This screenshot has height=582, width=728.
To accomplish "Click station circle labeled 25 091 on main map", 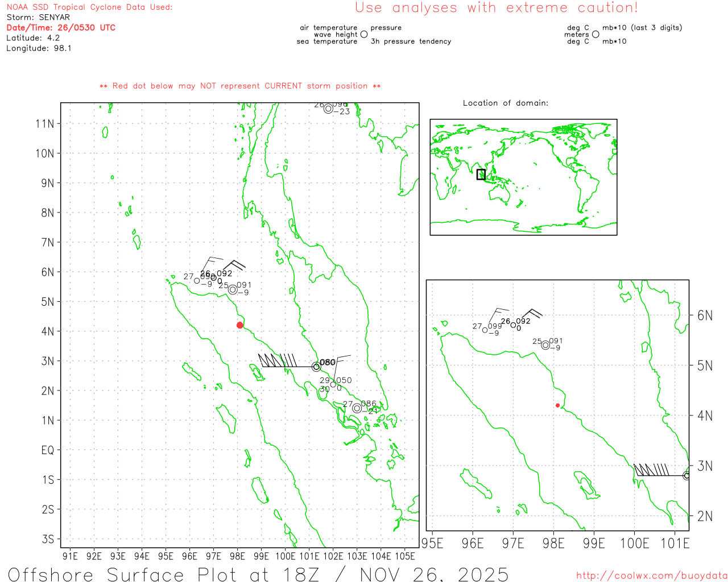I will (233, 289).
